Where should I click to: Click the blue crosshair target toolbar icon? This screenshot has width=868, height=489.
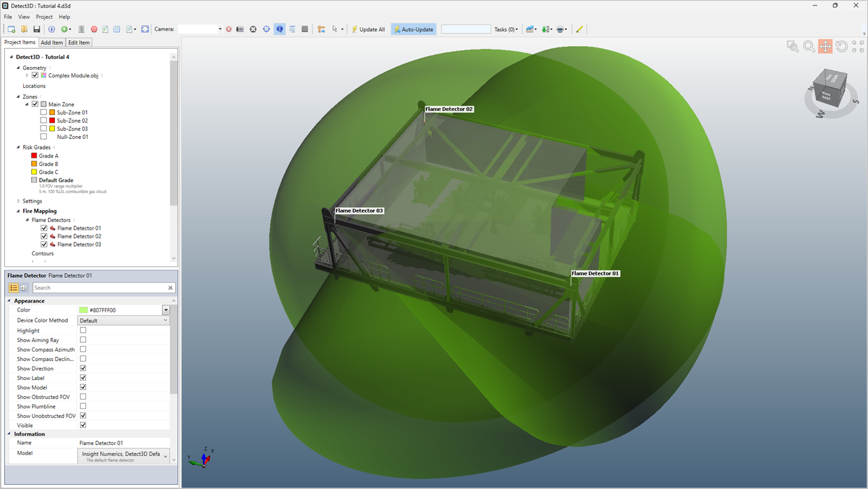pos(266,29)
